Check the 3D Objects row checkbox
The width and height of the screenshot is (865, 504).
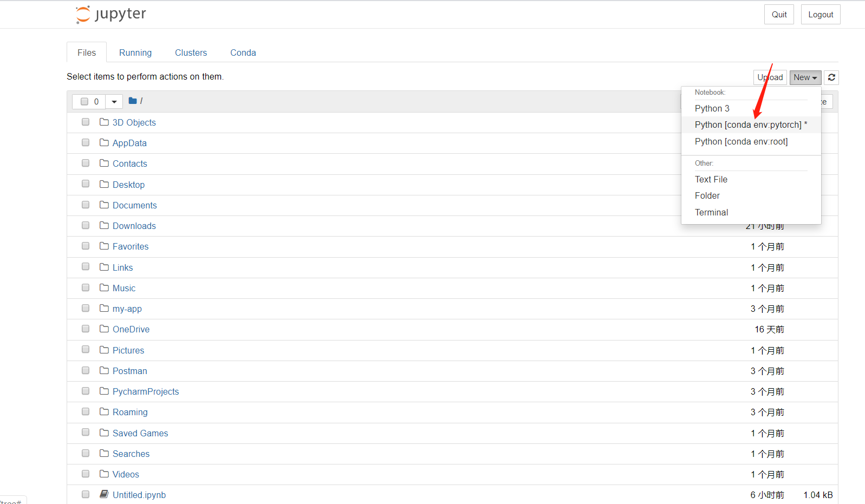pyautogui.click(x=86, y=122)
